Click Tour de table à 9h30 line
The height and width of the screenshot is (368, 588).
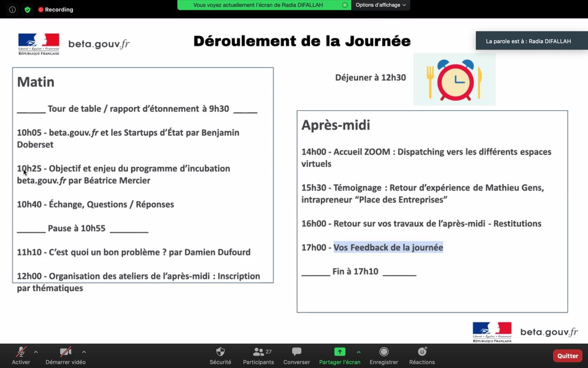pos(137,108)
